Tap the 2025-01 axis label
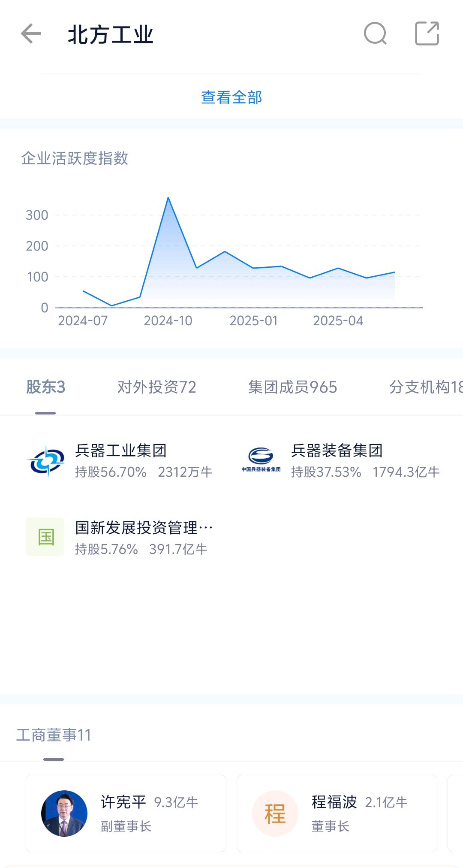Screen dimensions: 463x868 [x=253, y=321]
